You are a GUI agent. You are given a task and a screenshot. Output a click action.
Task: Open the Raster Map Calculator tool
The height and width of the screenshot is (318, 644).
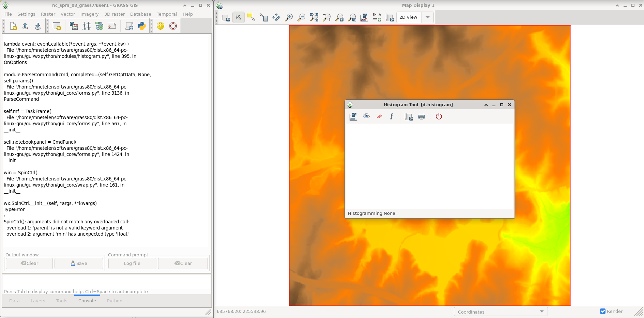[74, 26]
